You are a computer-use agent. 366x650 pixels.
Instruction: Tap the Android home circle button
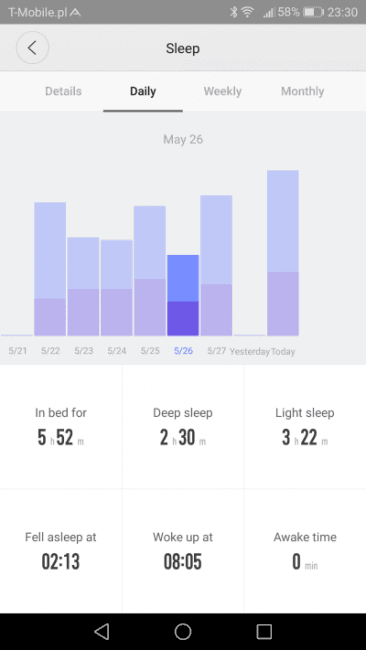(x=183, y=631)
